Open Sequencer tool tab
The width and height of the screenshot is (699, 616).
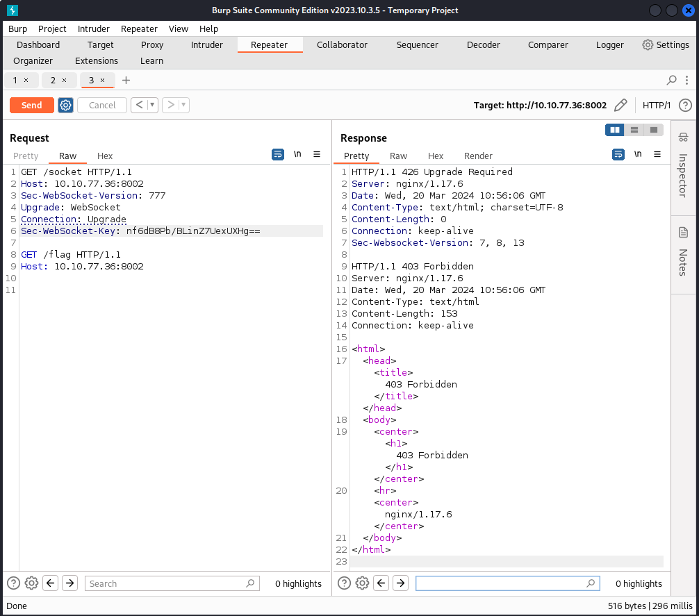[418, 45]
